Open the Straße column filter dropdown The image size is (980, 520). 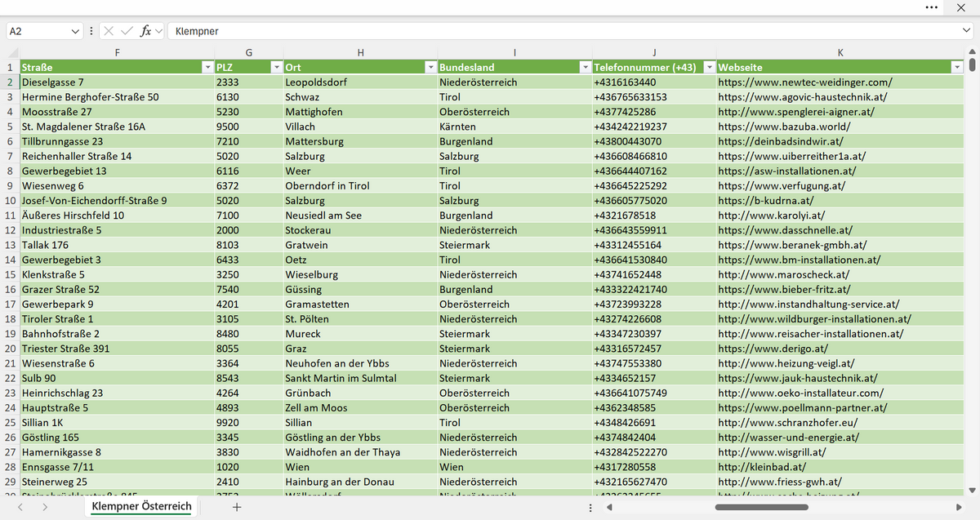click(x=206, y=67)
